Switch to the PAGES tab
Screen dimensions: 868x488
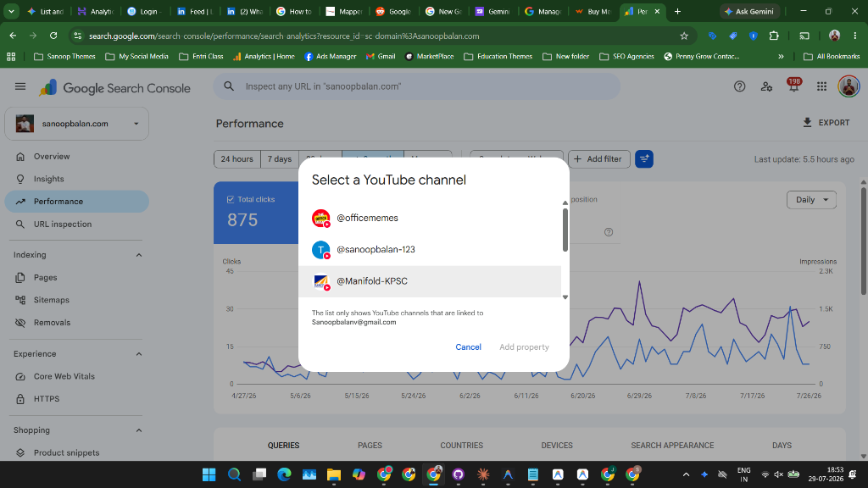(x=370, y=446)
